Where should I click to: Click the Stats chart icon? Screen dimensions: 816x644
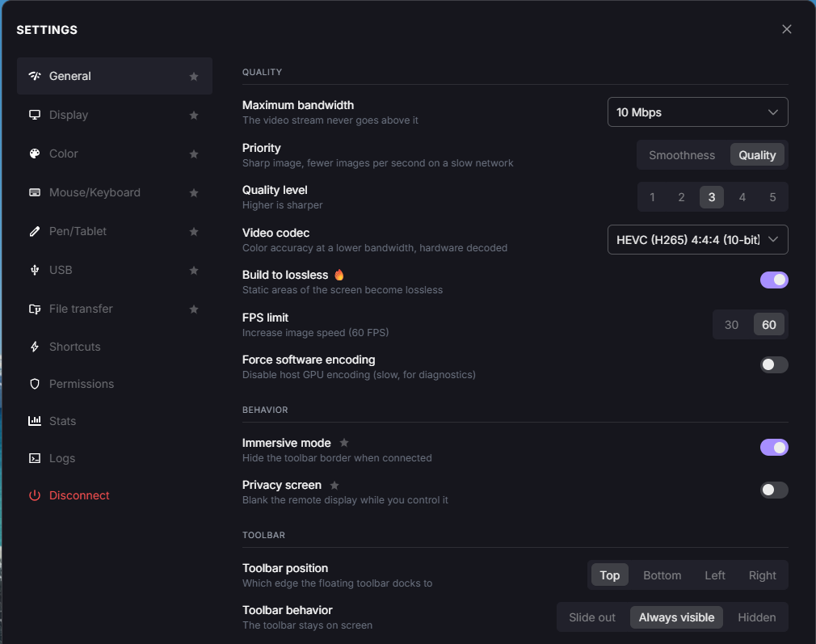pos(35,421)
